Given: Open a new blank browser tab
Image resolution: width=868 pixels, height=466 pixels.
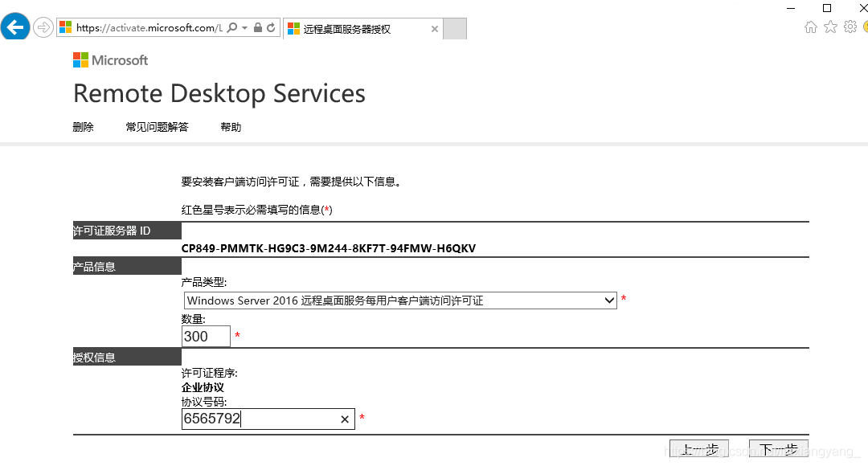Looking at the screenshot, I should click(455, 29).
